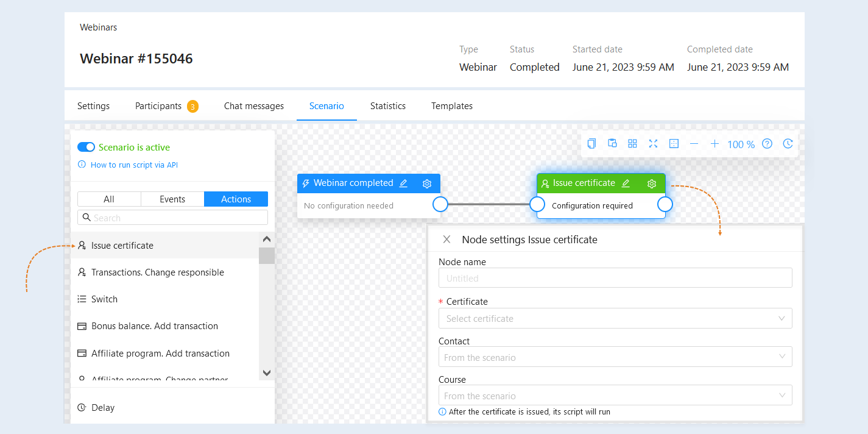This screenshot has width=868, height=434.
Task: Click the 100 % zoom level
Action: pos(741,144)
